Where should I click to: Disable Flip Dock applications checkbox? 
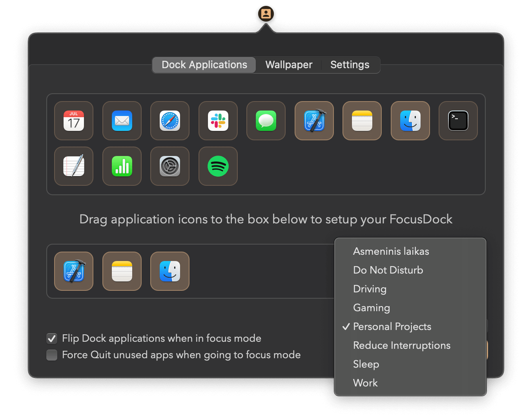[x=52, y=338]
